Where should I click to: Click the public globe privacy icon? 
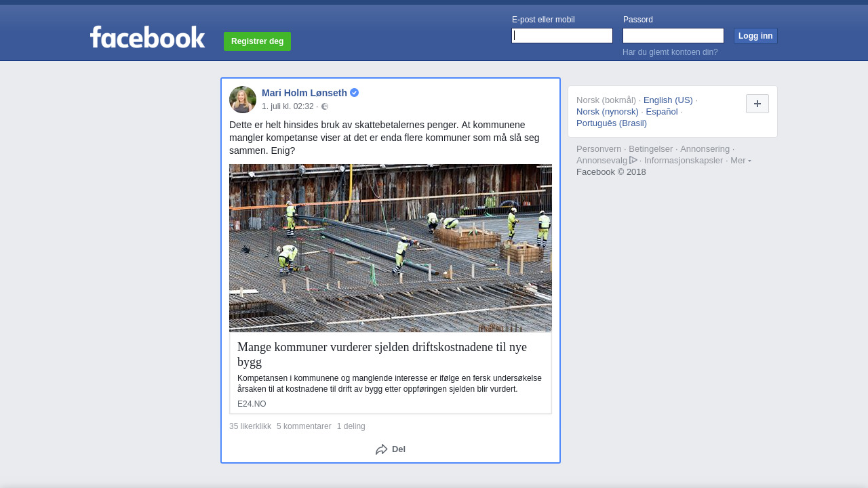click(x=325, y=106)
